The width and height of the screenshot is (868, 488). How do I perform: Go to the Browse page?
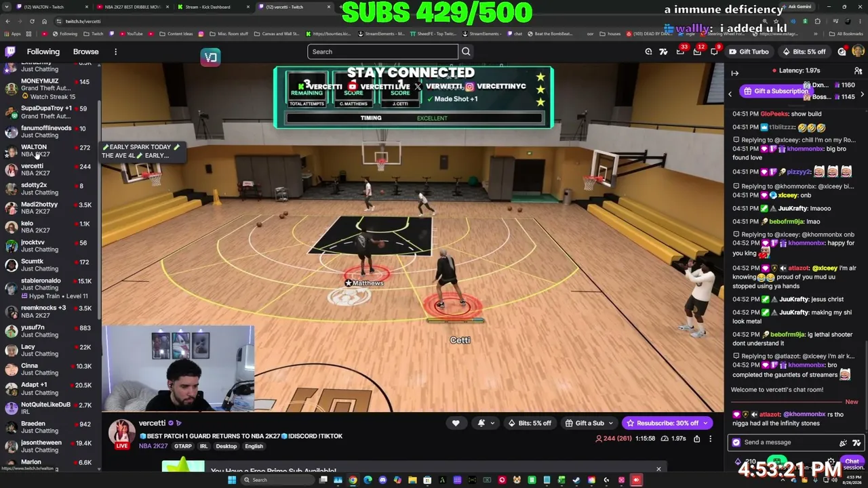click(85, 52)
